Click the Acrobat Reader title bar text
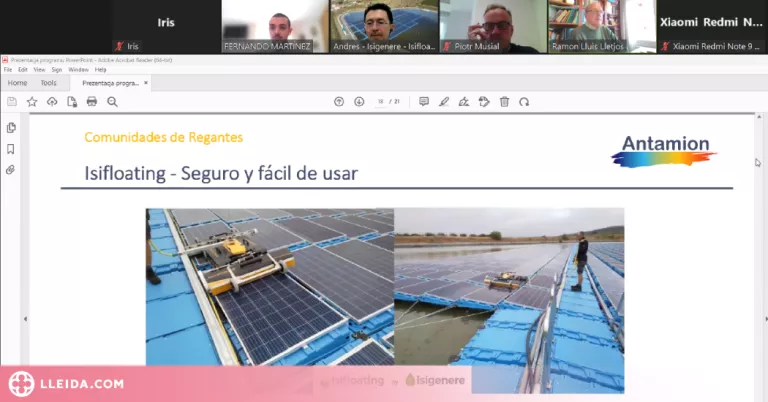Viewport: 768px width, 402px height. (x=91, y=60)
